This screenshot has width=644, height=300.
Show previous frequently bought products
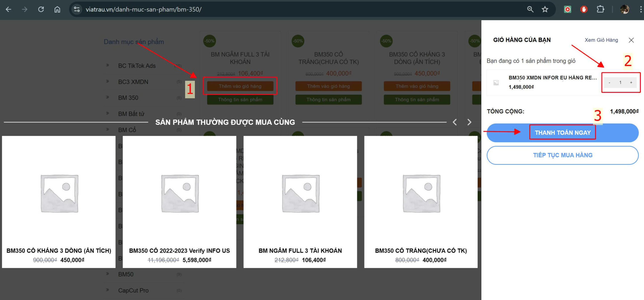(455, 122)
